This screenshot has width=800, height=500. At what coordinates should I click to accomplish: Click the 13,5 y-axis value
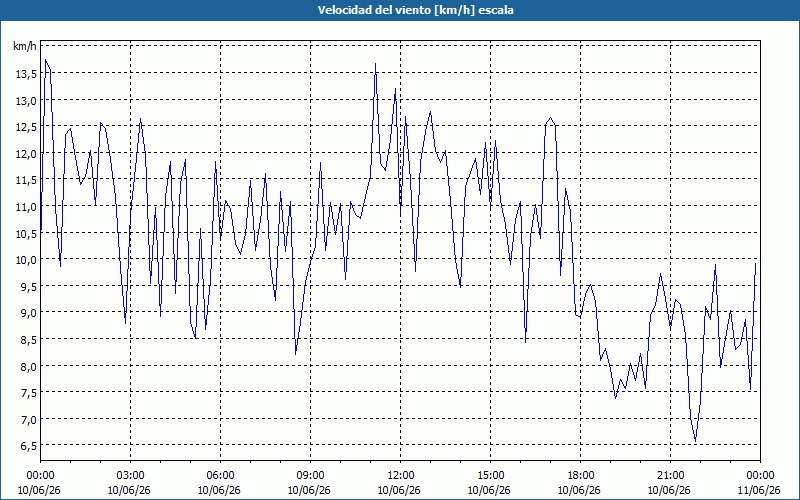(26, 73)
